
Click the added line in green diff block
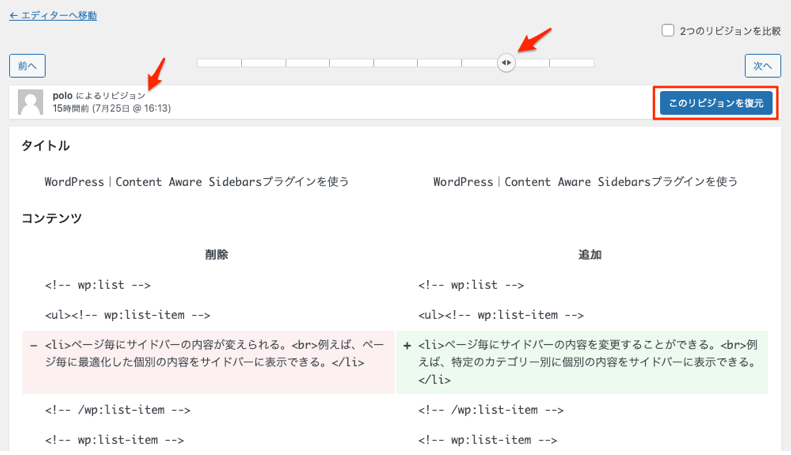coord(582,362)
